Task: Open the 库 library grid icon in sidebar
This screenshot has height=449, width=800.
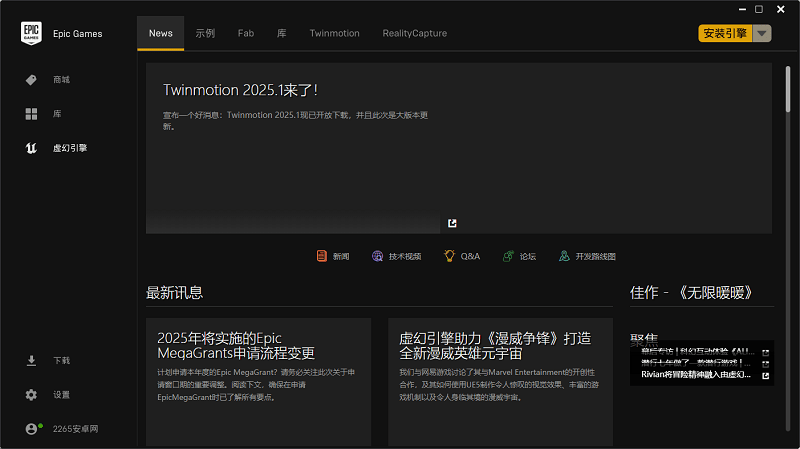Action: [31, 114]
